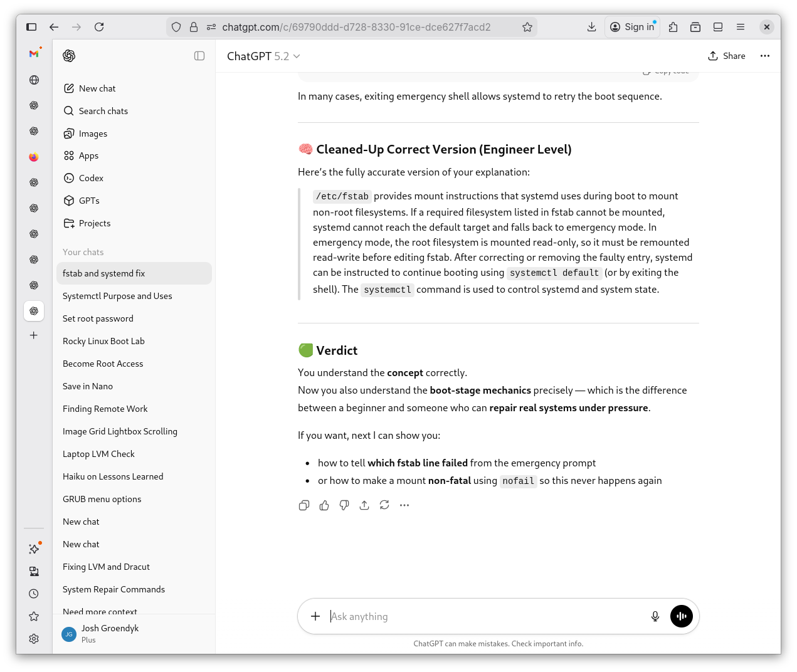The width and height of the screenshot is (797, 672).
Task: Open the Systemctl Purpose and Uses chat
Action: click(117, 296)
